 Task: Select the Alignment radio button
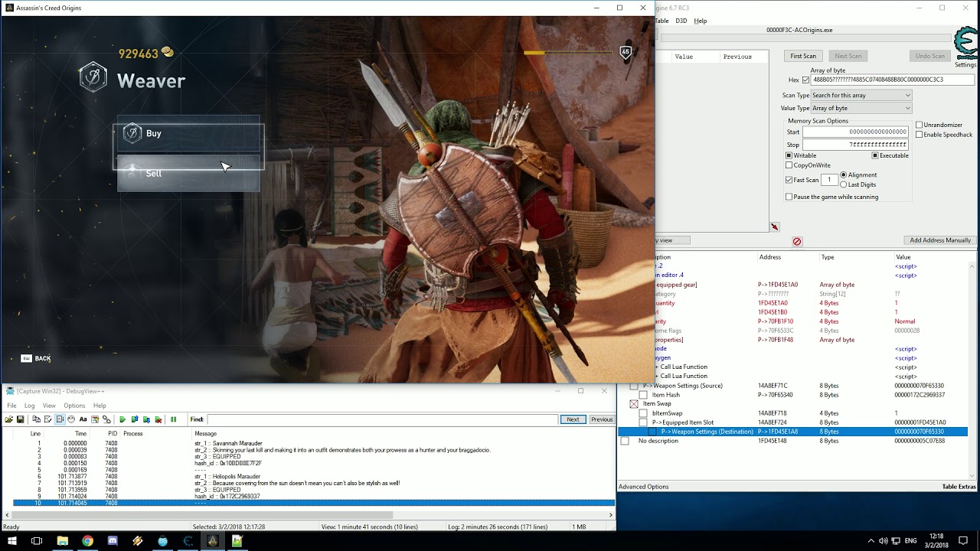click(x=844, y=175)
